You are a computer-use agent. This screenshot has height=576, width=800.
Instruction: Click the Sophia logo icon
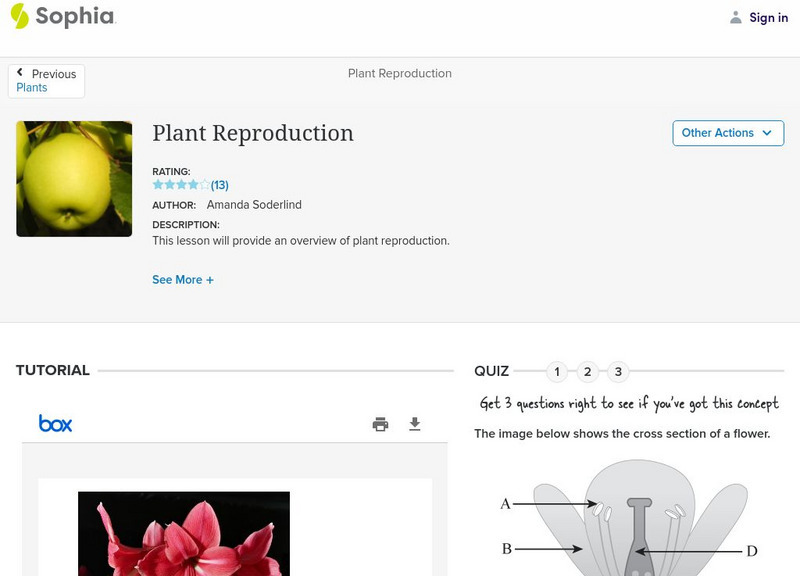(x=20, y=16)
